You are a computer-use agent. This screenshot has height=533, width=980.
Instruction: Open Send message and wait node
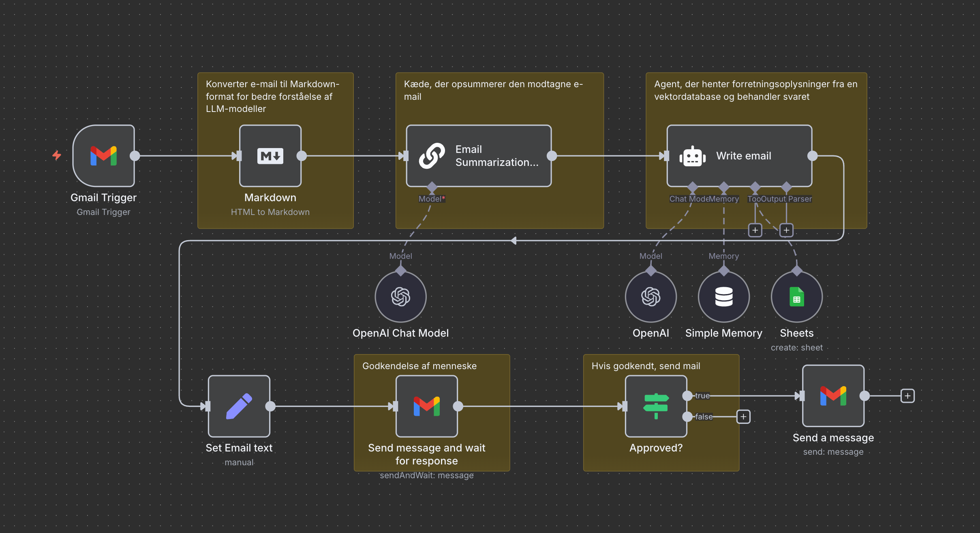426,406
